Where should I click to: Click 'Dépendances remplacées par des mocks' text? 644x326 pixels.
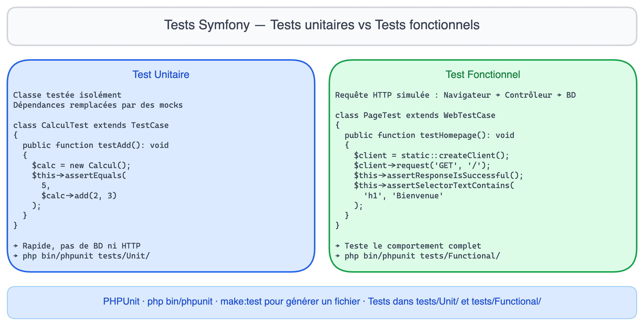(98, 105)
